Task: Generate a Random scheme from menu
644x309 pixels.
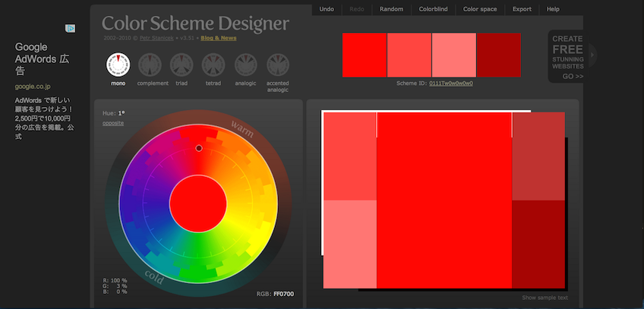Action: 391,9
